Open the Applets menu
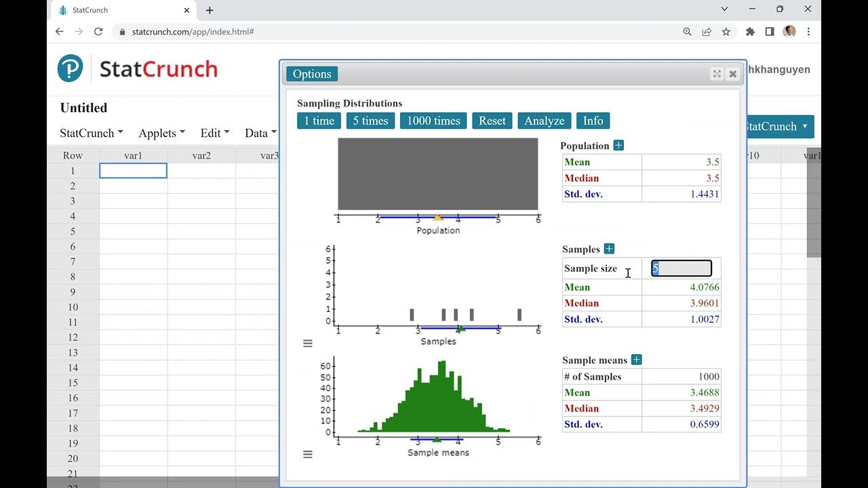This screenshot has height=488, width=868. [x=162, y=133]
